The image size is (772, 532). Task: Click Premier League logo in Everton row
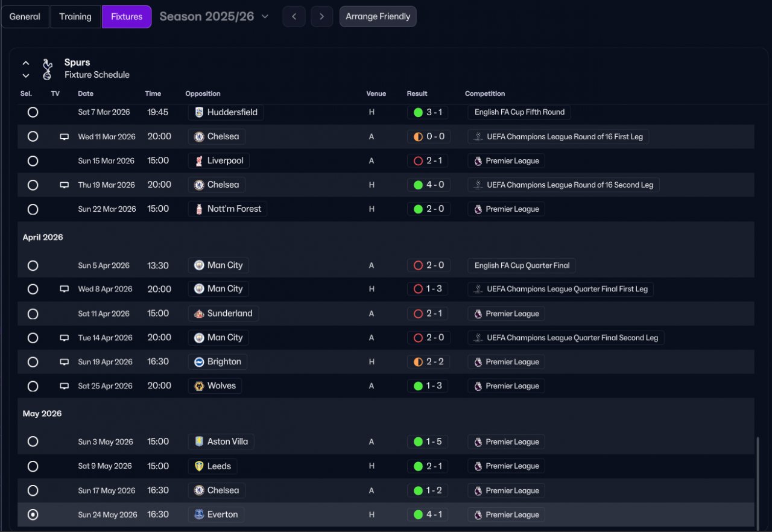[x=478, y=515]
